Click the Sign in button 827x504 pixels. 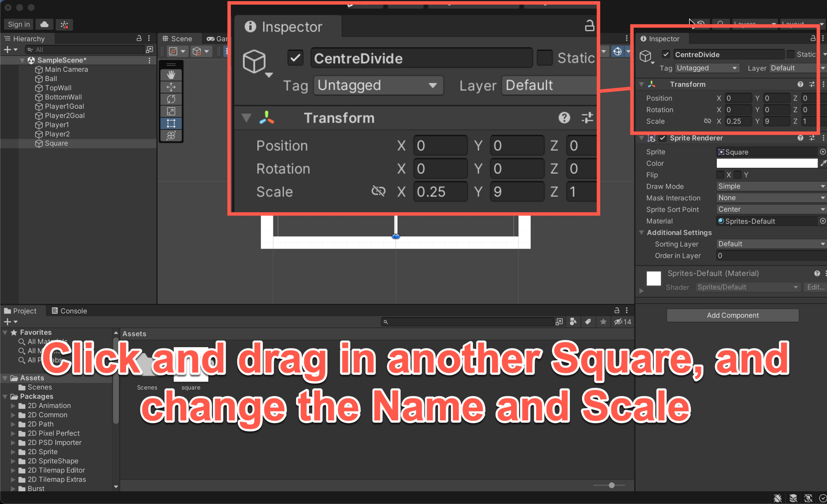(x=19, y=25)
